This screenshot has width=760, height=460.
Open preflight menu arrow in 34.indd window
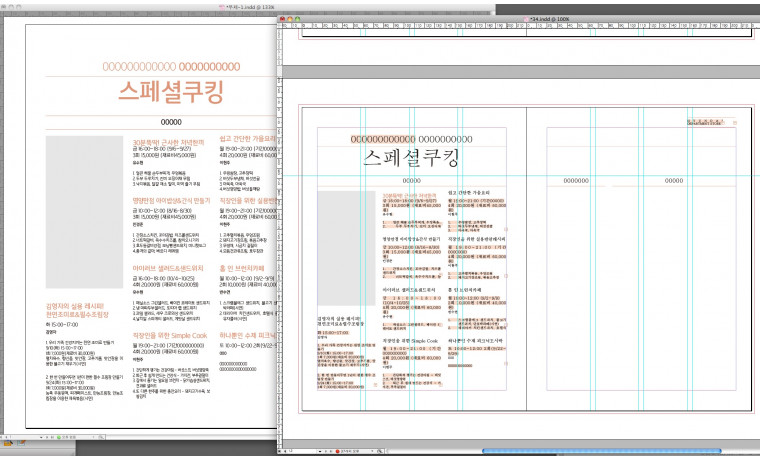[x=372, y=451]
